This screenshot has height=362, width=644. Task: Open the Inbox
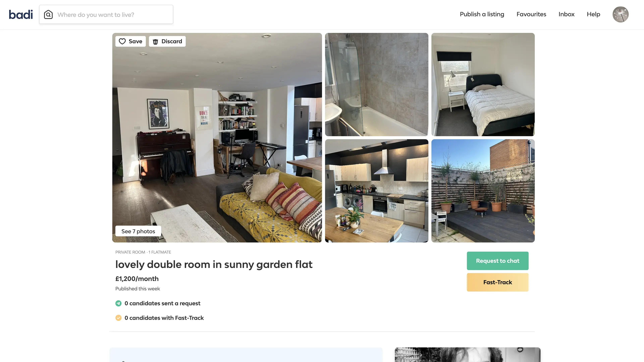(567, 14)
